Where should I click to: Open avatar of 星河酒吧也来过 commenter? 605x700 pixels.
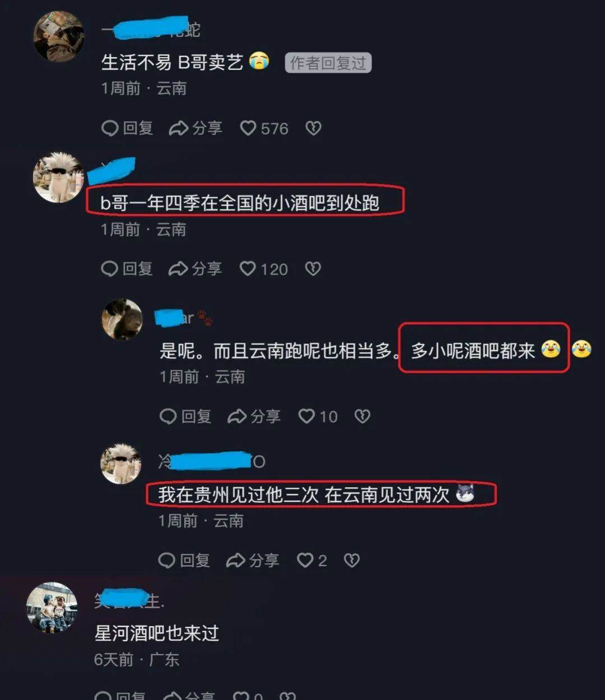[x=52, y=608]
